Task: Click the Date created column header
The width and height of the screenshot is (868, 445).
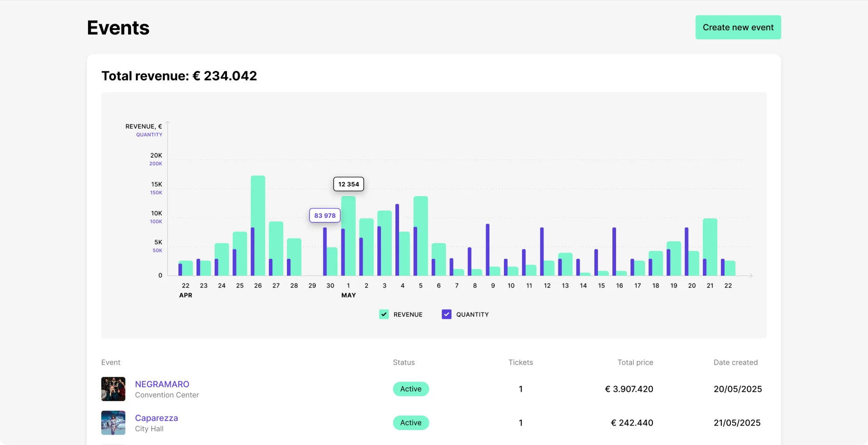Action: click(x=735, y=362)
